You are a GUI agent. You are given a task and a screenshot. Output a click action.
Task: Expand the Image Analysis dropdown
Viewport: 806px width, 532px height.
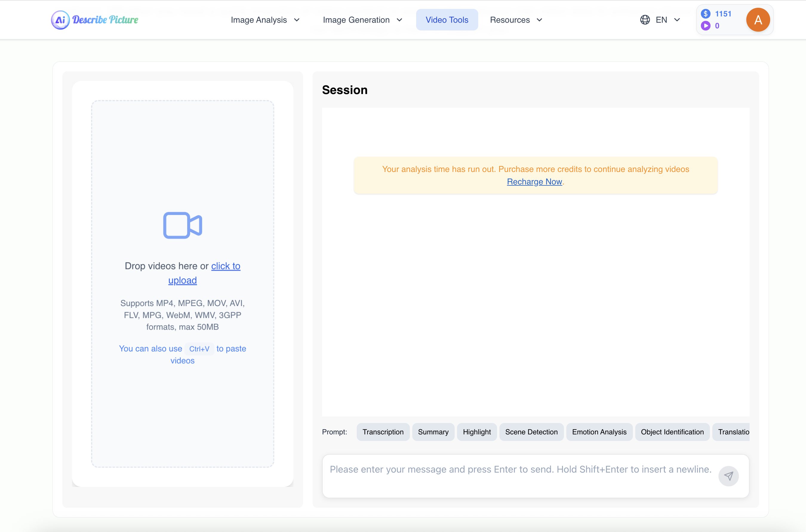(x=265, y=20)
